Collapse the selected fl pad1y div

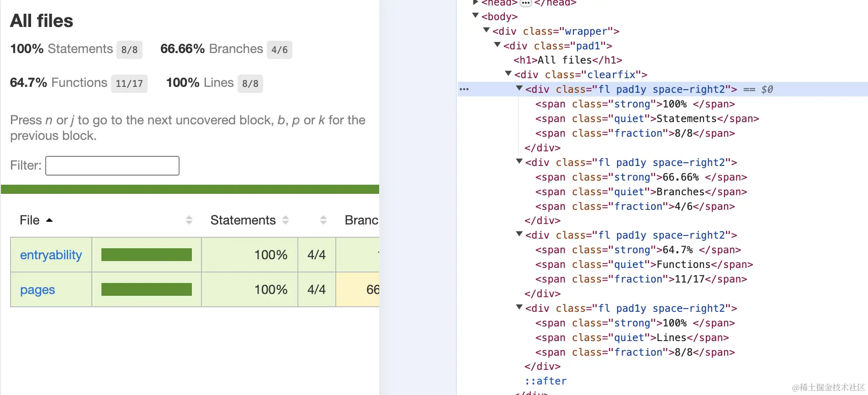(x=519, y=89)
